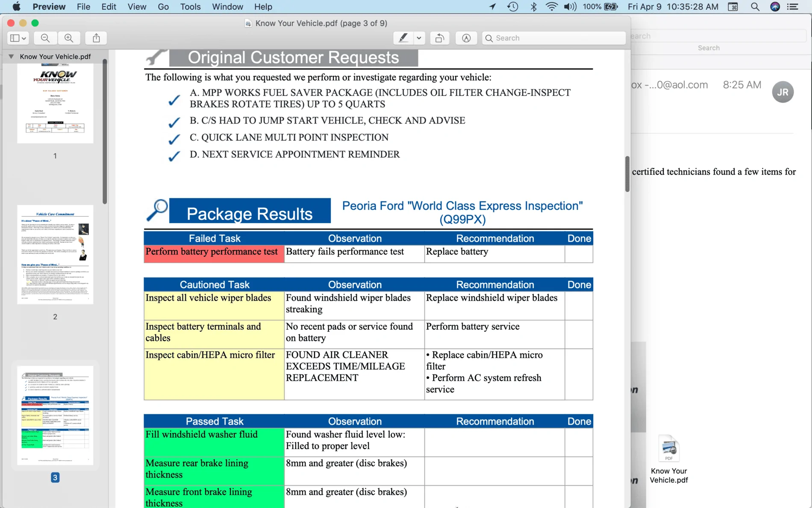
Task: Open the Share button in Preview toolbar
Action: (x=96, y=38)
